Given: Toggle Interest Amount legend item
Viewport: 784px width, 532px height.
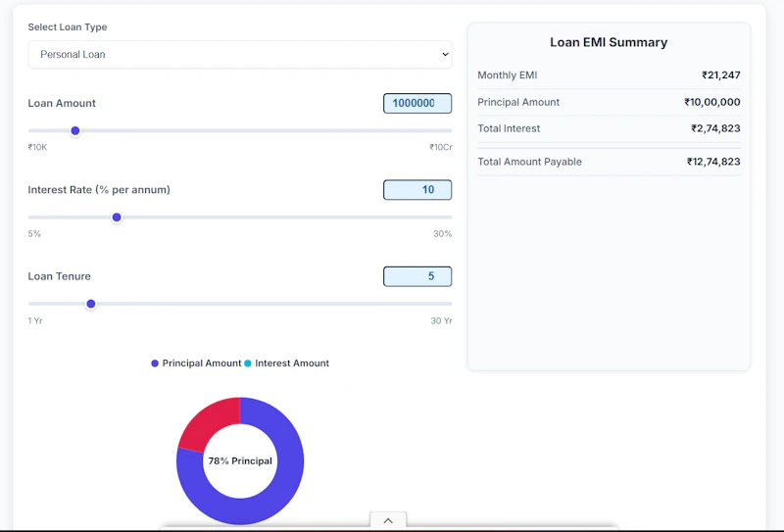Looking at the screenshot, I should point(286,363).
